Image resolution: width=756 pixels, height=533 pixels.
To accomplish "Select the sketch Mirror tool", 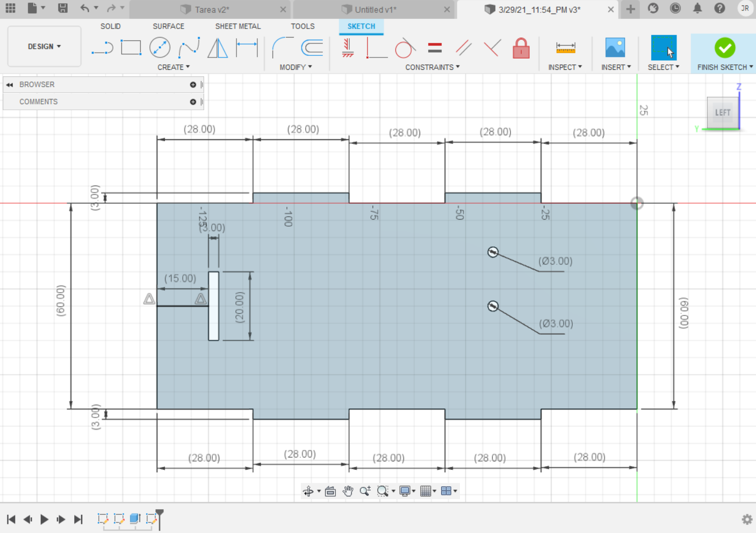I will [218, 48].
